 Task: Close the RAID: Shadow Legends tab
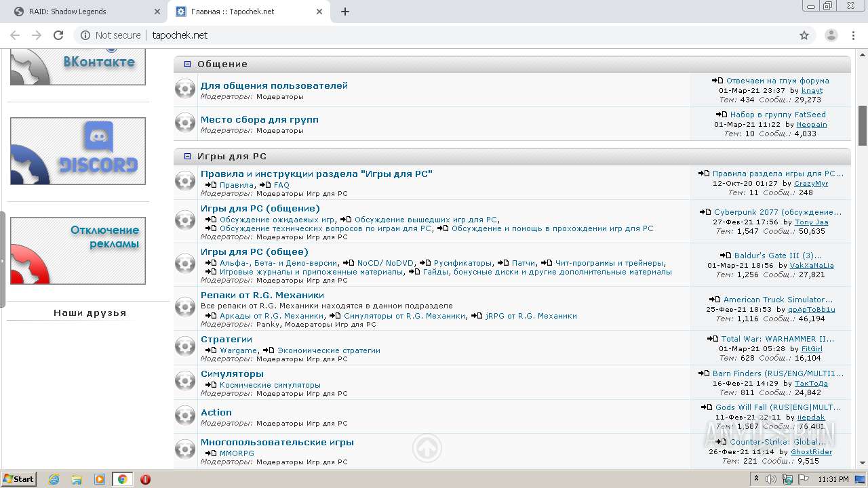tap(157, 12)
